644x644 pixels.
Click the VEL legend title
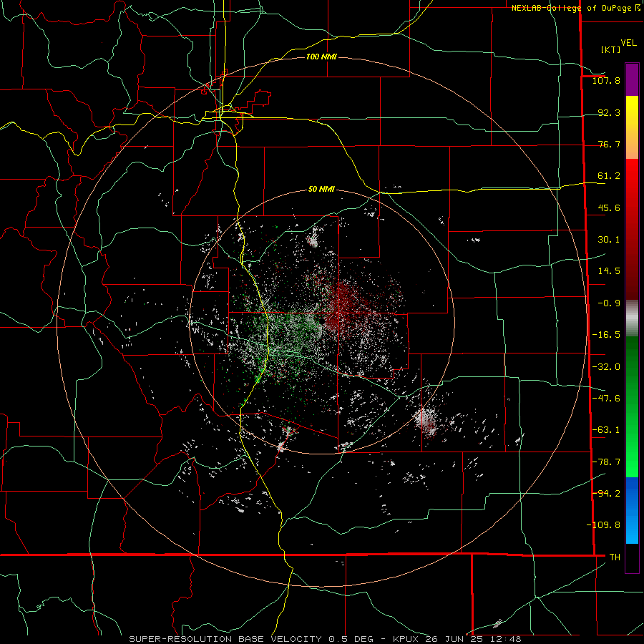click(x=629, y=43)
